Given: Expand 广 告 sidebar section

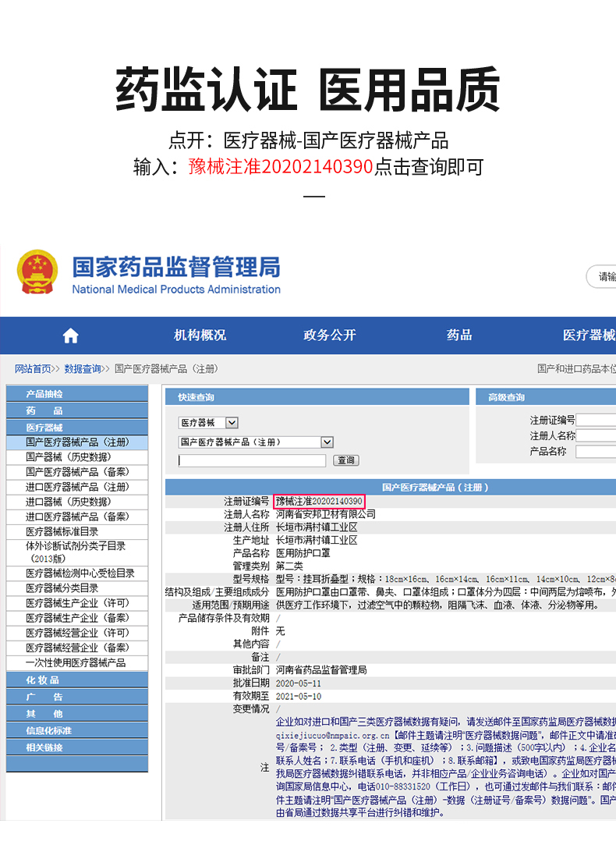Looking at the screenshot, I should click(77, 698).
